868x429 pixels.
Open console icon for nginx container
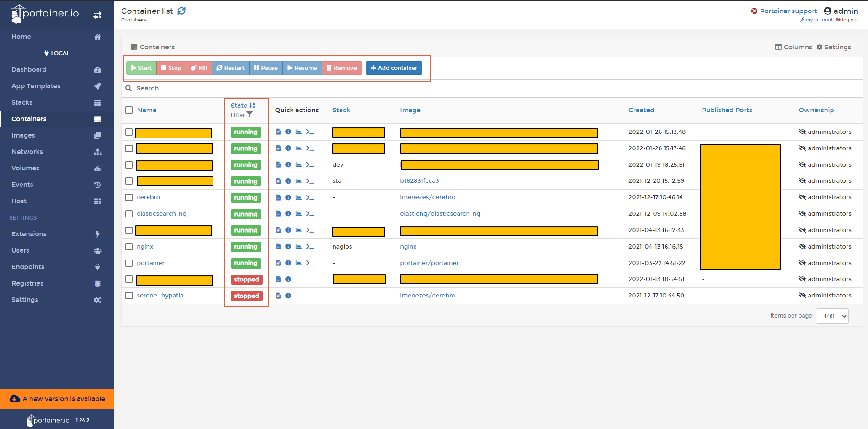[x=310, y=246]
